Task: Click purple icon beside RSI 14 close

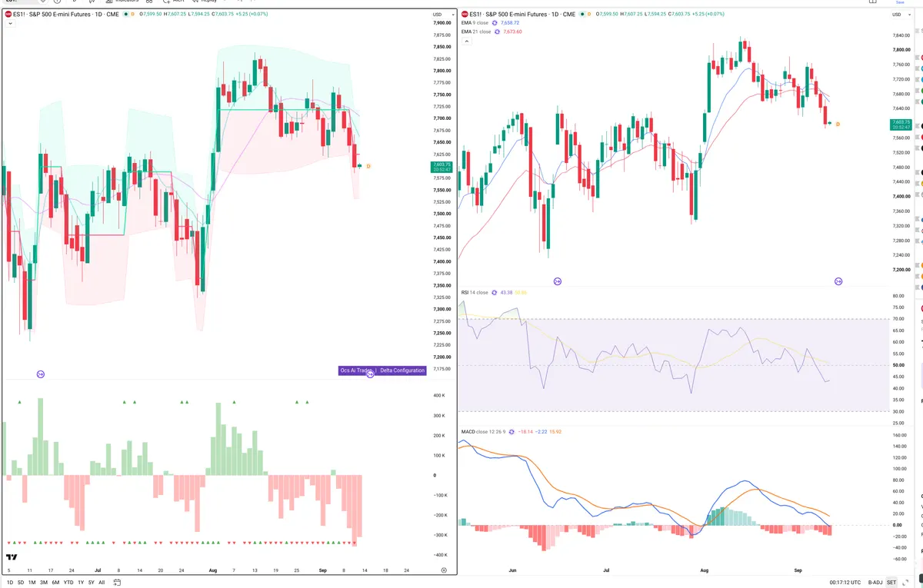Action: (495, 293)
